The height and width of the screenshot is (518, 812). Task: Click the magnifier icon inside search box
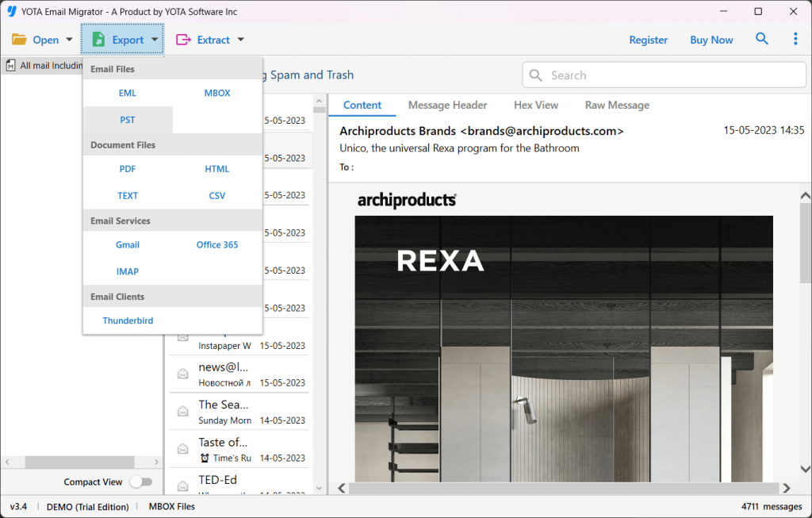point(536,75)
